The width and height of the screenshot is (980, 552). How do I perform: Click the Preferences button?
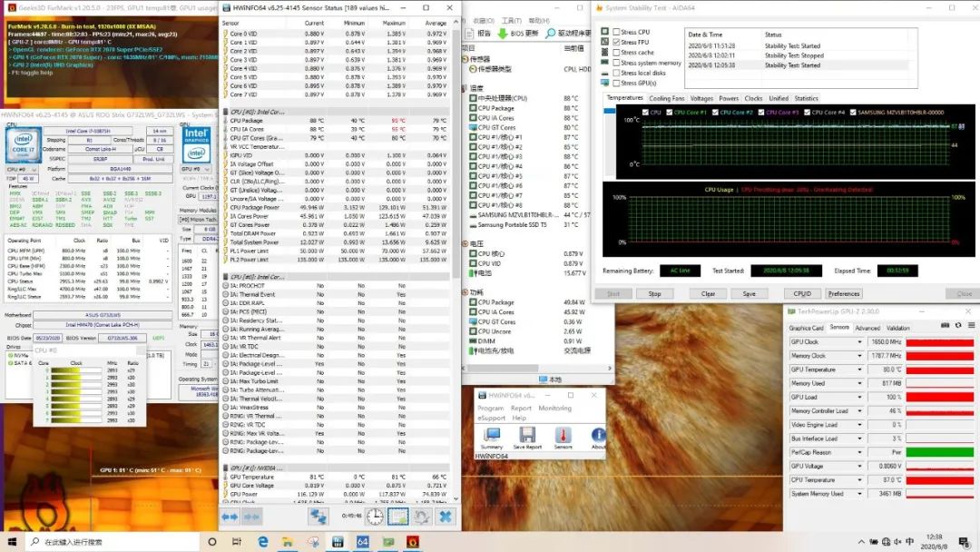click(x=843, y=293)
